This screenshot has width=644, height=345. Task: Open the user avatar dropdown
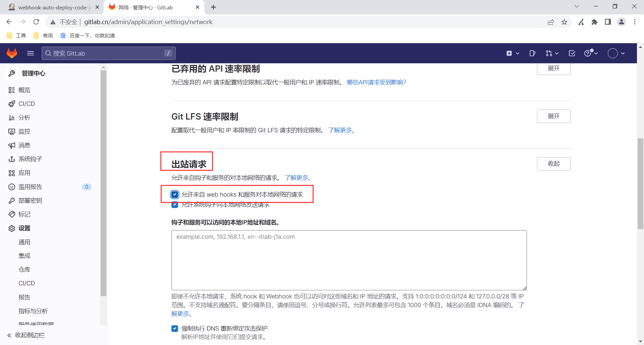pos(616,53)
